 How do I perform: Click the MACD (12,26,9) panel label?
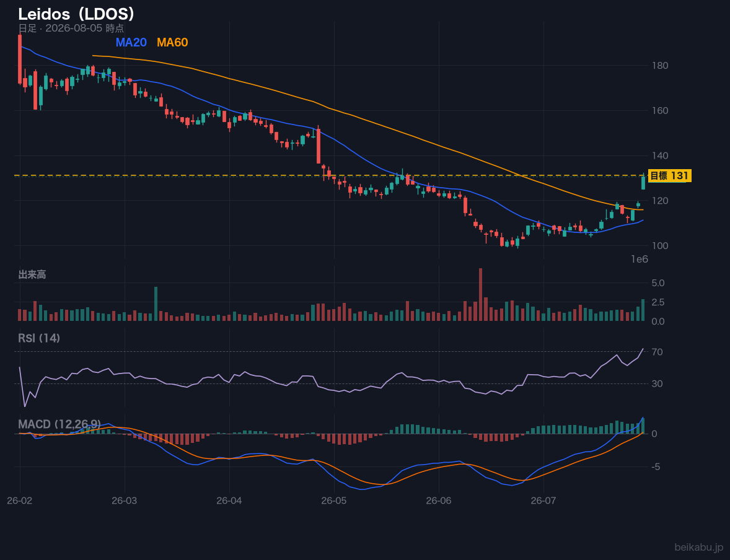pyautogui.click(x=59, y=424)
